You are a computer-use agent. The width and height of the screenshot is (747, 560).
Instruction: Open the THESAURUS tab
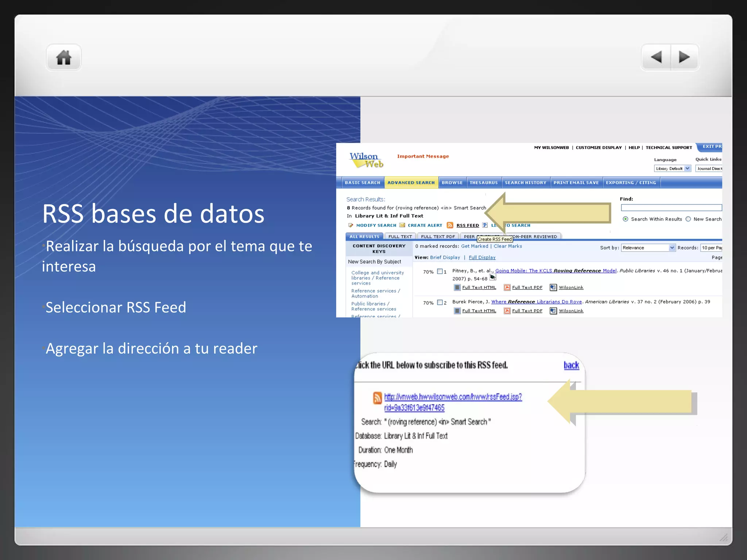[484, 183]
